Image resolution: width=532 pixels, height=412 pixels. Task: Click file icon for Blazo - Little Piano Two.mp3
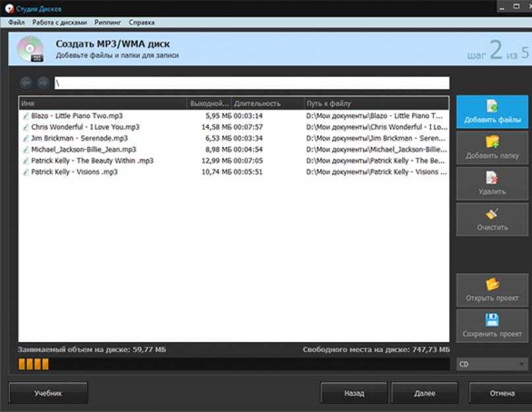pos(26,116)
